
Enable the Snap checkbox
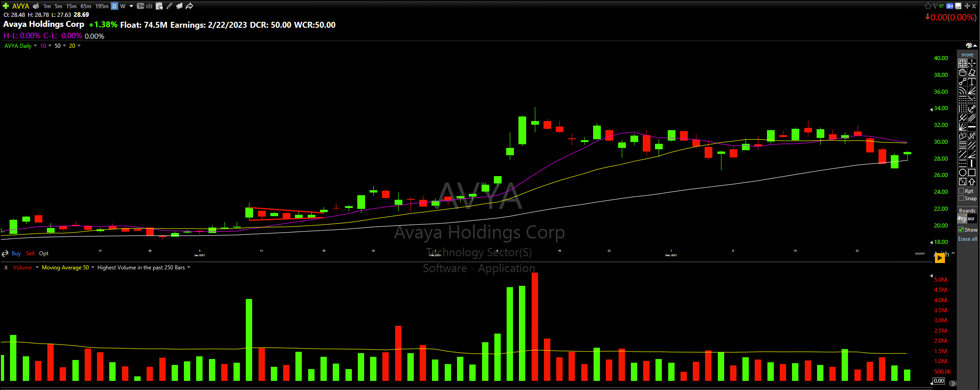pos(961,198)
